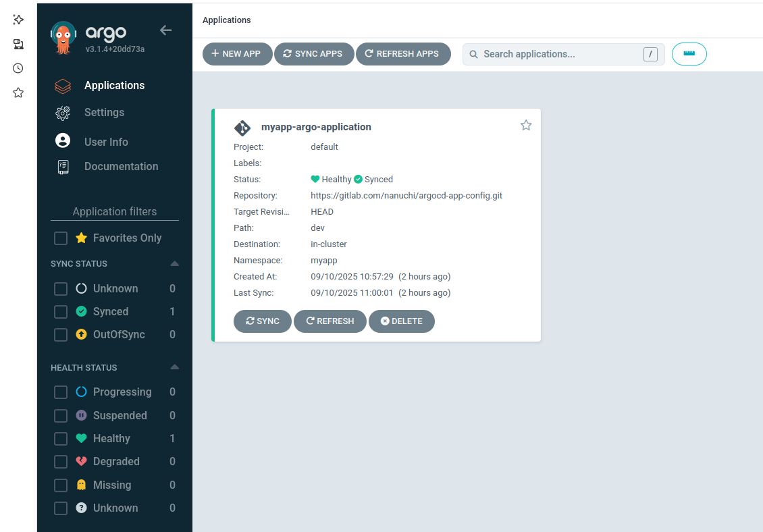Tick the Healthy health status checkbox
763x532 pixels.
[x=61, y=439]
